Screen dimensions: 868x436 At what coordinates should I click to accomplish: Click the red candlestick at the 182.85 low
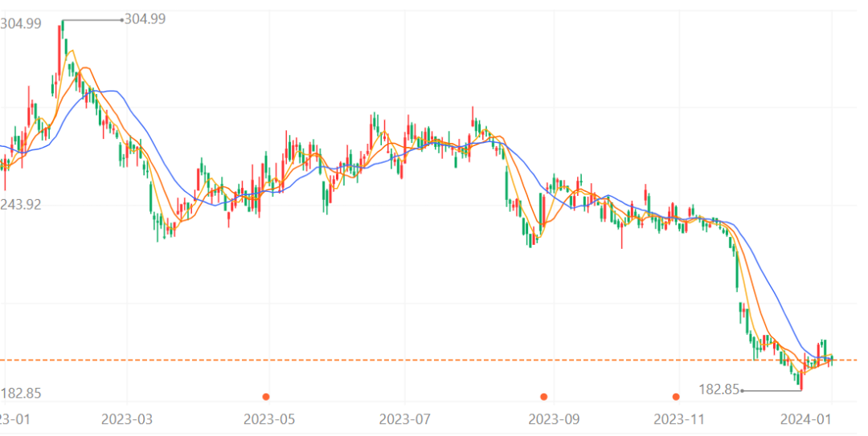(x=801, y=378)
